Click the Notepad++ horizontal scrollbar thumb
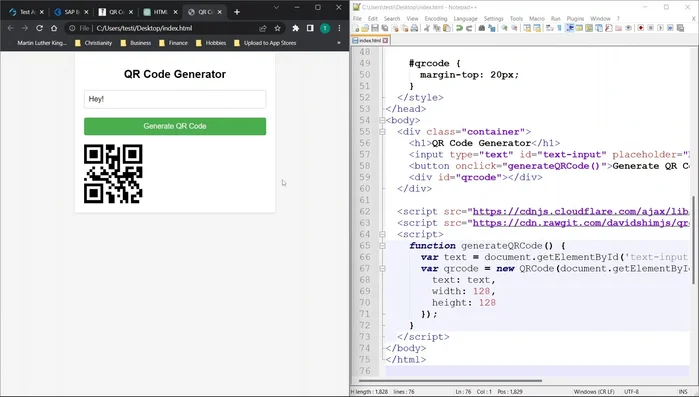Viewport: 699px width, 397px height. coord(450,381)
